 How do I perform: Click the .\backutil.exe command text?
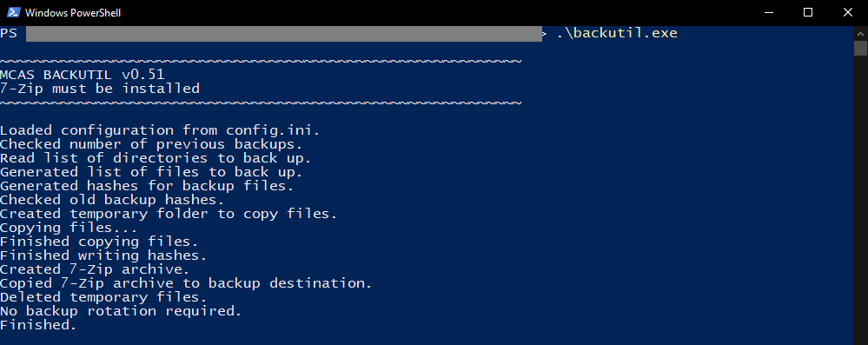pos(617,33)
